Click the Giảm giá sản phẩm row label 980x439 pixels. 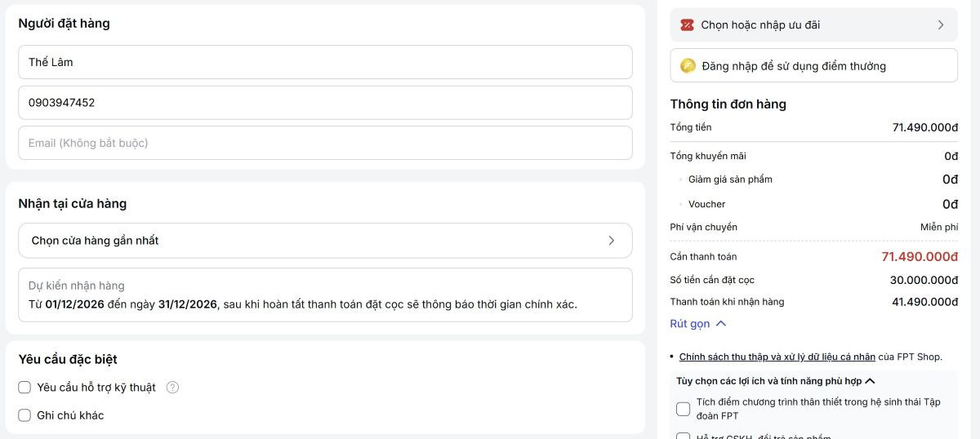coord(730,180)
